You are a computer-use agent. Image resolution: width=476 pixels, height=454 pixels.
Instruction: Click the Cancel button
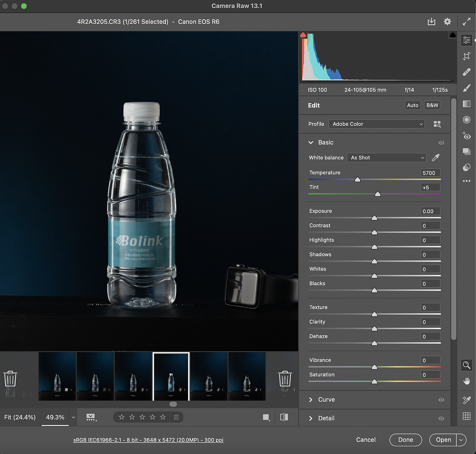pyautogui.click(x=366, y=440)
